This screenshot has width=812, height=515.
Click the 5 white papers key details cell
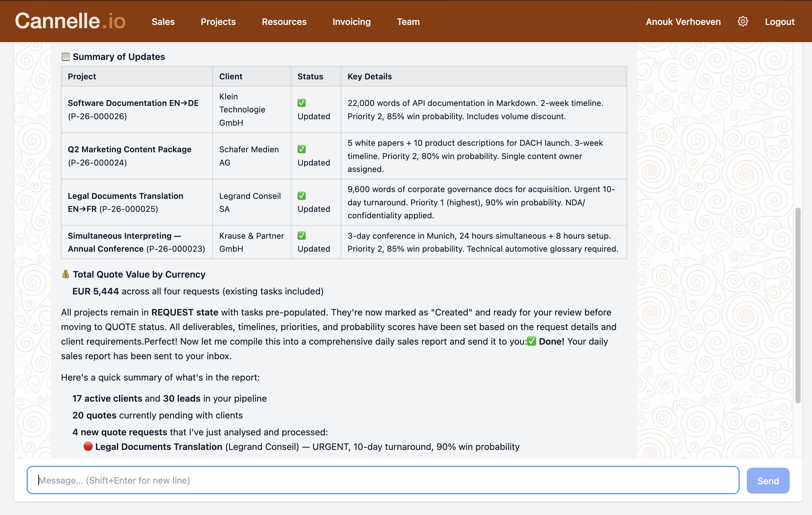pyautogui.click(x=484, y=156)
